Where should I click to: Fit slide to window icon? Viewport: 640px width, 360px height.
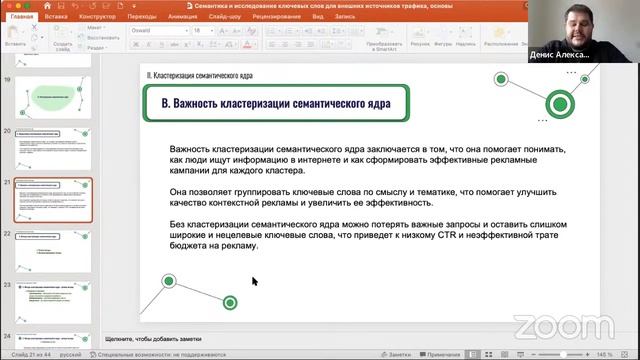[x=624, y=354]
